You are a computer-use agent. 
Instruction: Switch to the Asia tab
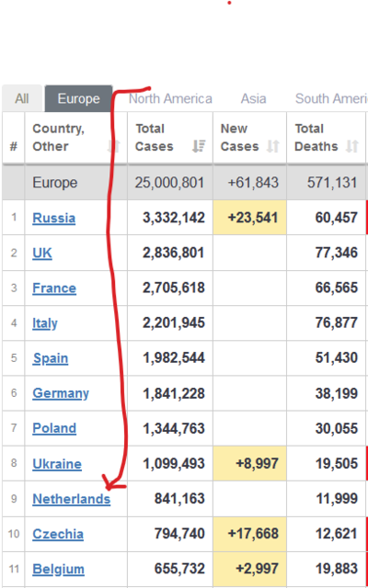click(254, 98)
